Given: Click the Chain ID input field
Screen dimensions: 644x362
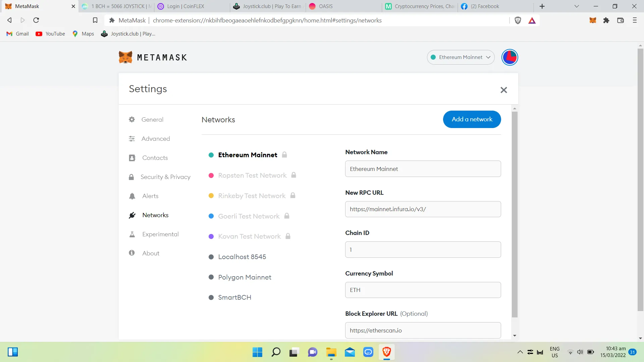Looking at the screenshot, I should click(423, 250).
